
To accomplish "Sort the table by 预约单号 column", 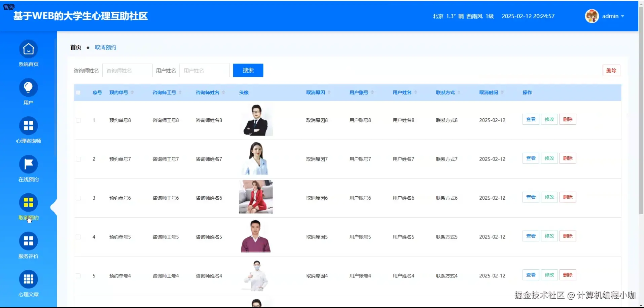I will (133, 92).
